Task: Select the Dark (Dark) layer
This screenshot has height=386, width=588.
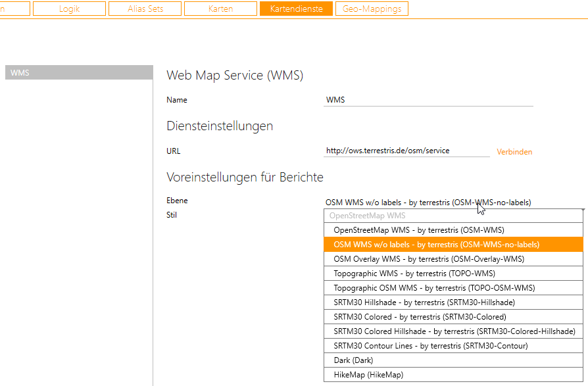Action: click(x=353, y=360)
